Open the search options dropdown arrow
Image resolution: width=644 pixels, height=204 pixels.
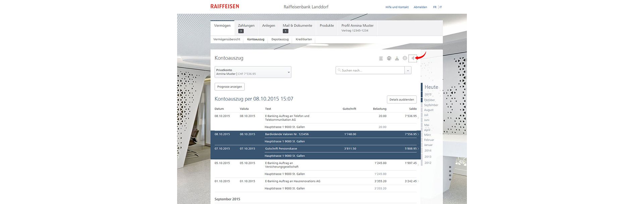pyautogui.click(x=408, y=70)
